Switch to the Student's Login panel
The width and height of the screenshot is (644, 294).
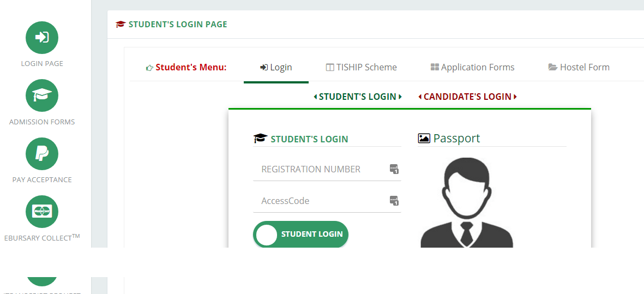coord(357,97)
